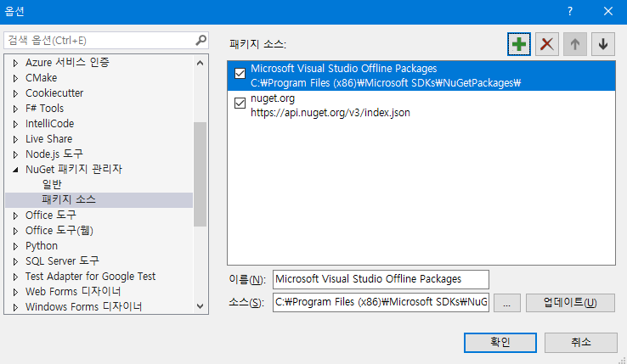Screen dimensions: 627x364
Task: Click the https://api.nuget.org/v3/index.json URL text
Action: pos(330,113)
